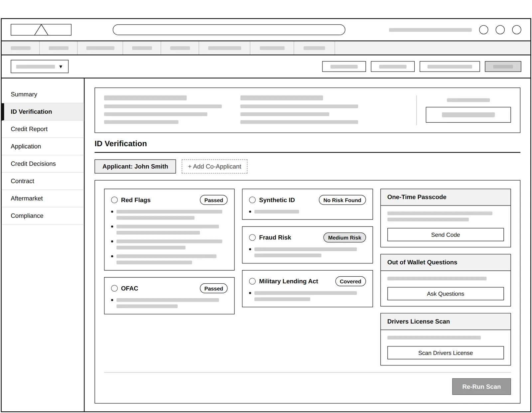This screenshot has height=413, width=532.
Task: Click the One-Time Passcode header
Action: pos(446,197)
